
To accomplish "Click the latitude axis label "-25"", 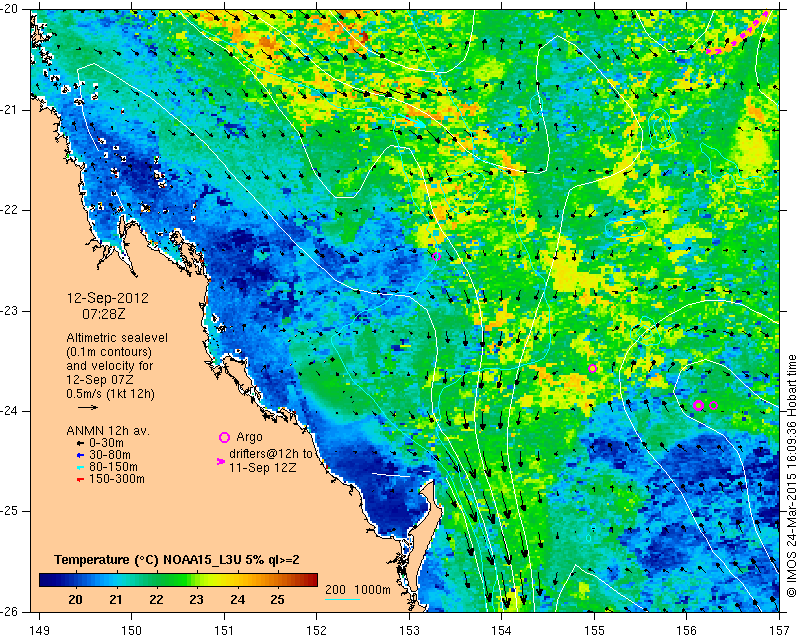I will (x=10, y=511).
